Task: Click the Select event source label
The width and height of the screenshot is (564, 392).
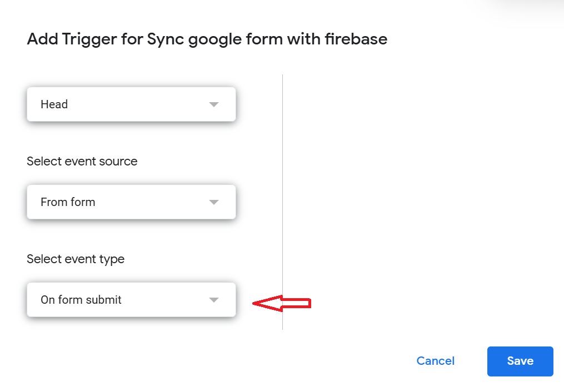Action: pos(82,162)
